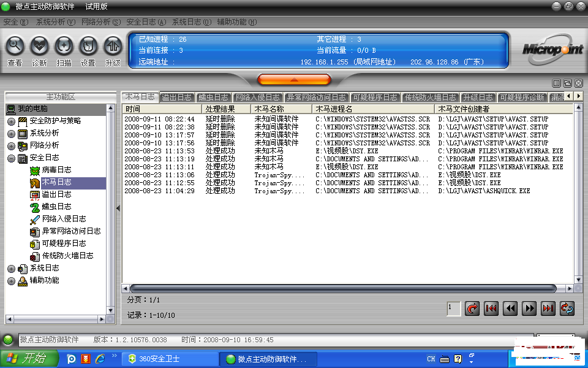Click the red go-to-page arrow button
The width and height of the screenshot is (588, 368).
pyautogui.click(x=472, y=309)
